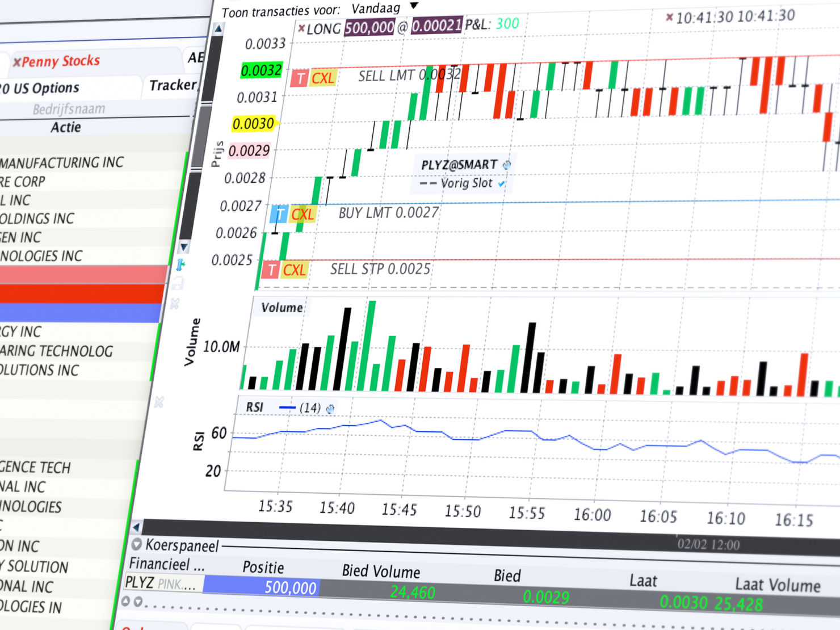Click the T transmit icon on BUY LMT 0.0027

[x=279, y=215]
